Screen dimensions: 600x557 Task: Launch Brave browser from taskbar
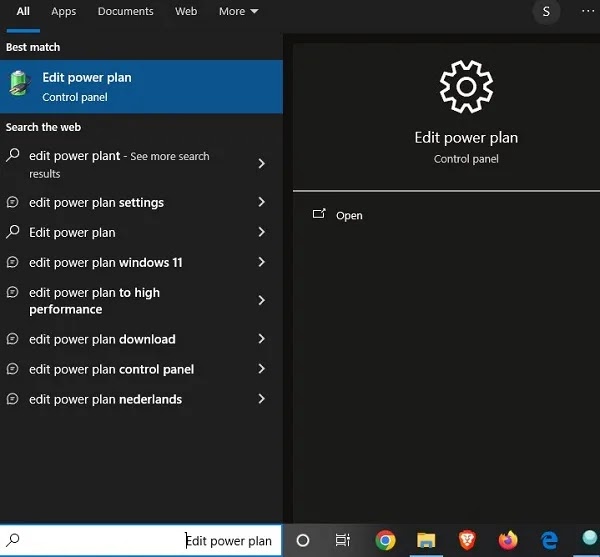pos(467,540)
